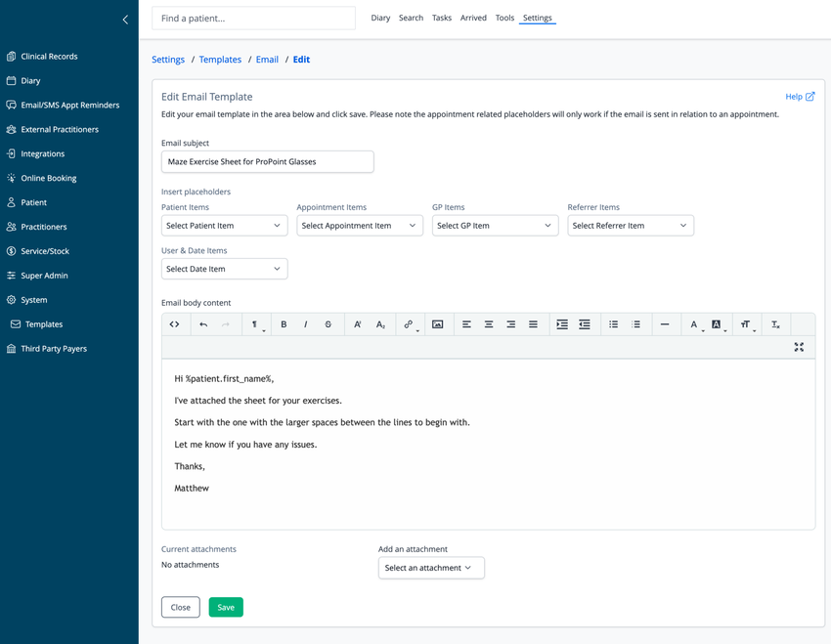
Task: Open the paragraph format dropdown
Action: (256, 324)
